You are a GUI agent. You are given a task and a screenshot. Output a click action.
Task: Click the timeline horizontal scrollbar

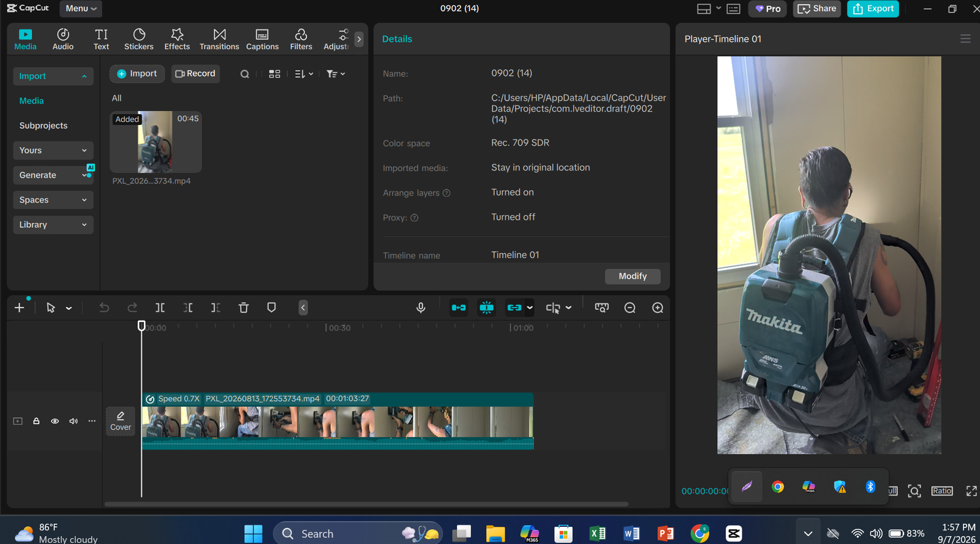tap(366, 504)
